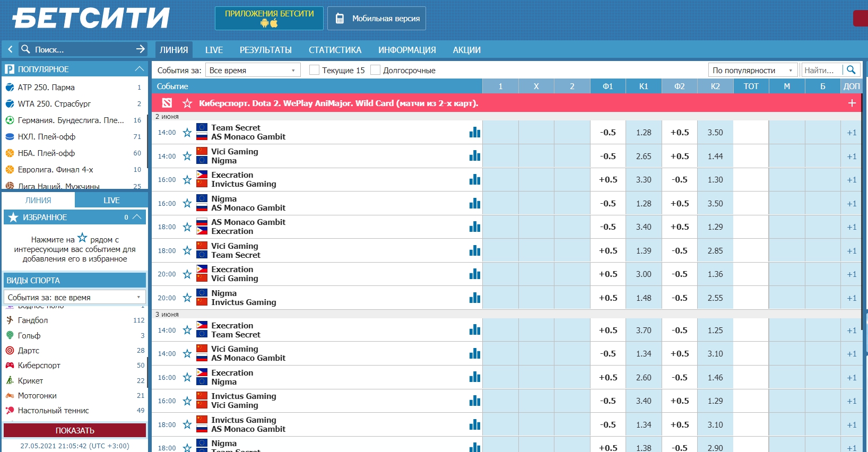Switch sidebar to the LIVE toggle tab
This screenshot has width=868, height=452.
(x=111, y=200)
